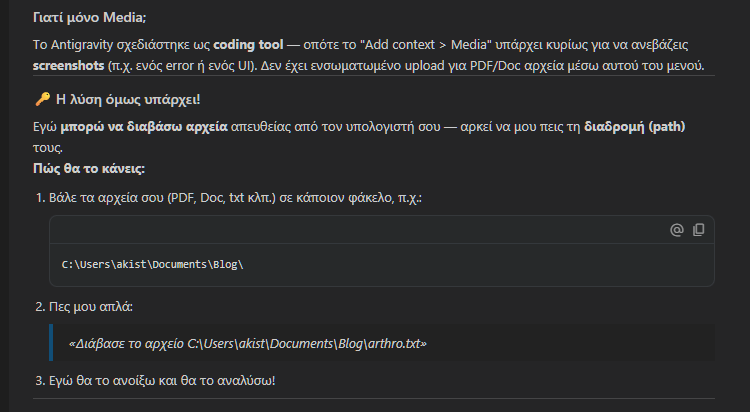Click the path C:\Users\akist\Documents\Blog\ in code block
This screenshot has width=750, height=412.
(x=153, y=265)
